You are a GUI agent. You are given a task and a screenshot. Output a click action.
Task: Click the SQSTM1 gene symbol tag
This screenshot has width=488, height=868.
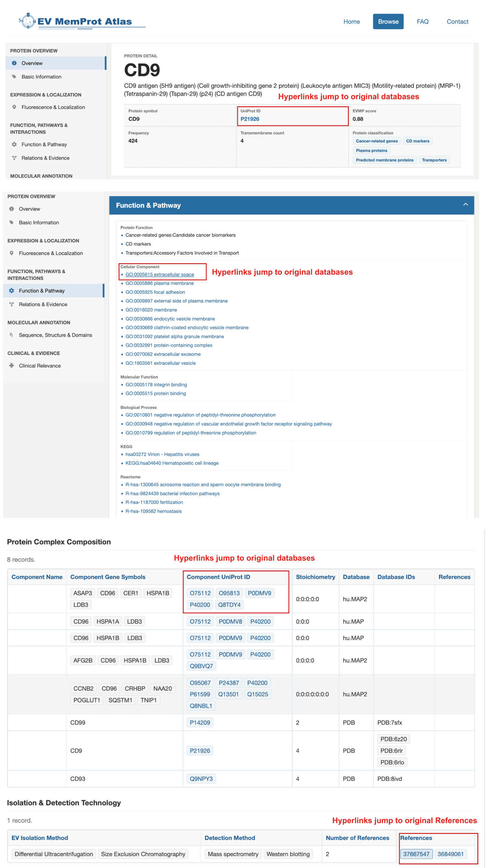click(x=120, y=700)
